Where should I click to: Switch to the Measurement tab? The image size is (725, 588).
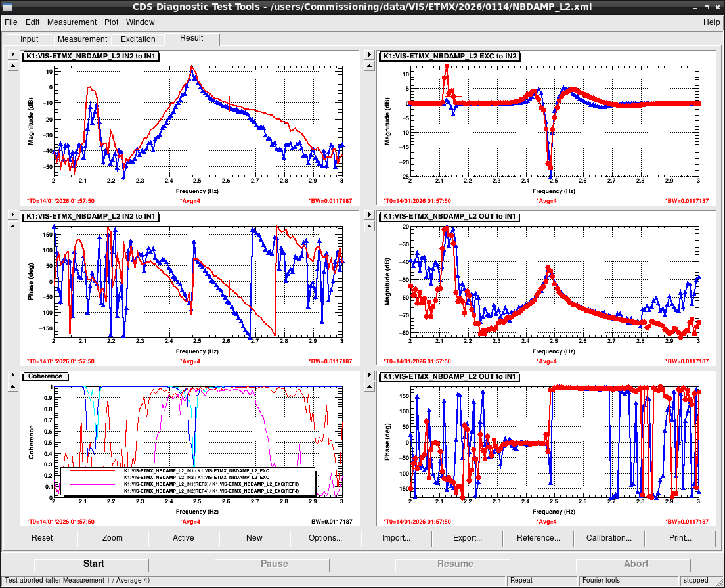[82, 39]
